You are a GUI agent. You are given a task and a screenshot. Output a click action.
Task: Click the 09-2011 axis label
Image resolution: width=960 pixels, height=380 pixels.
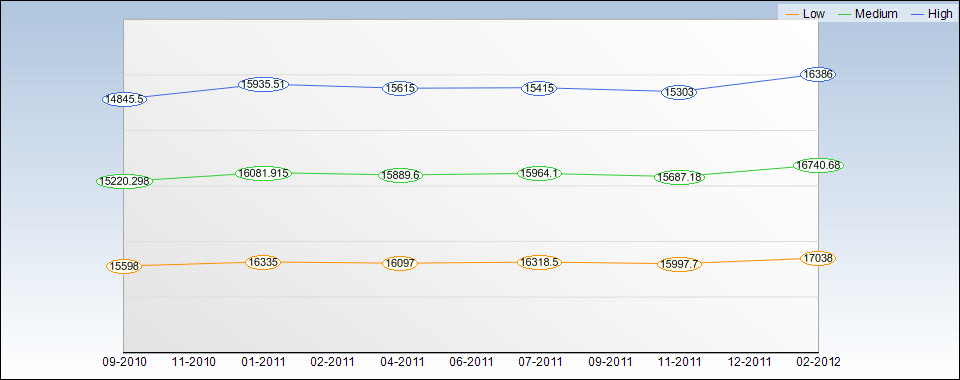[x=610, y=362]
